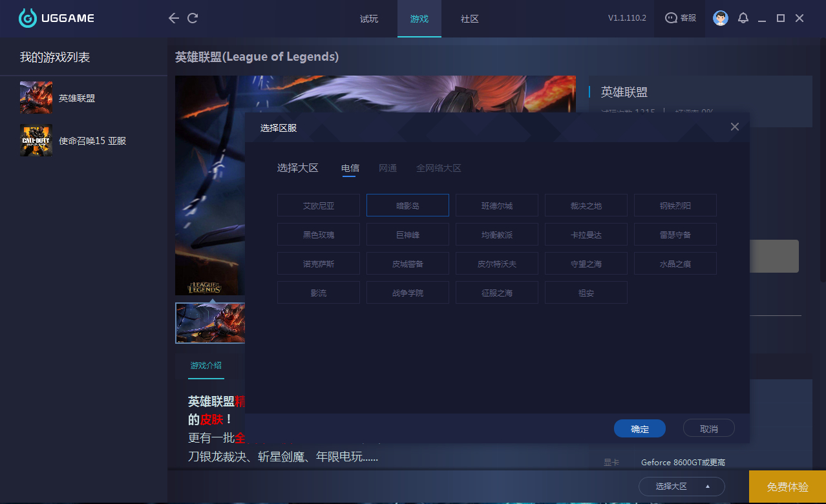The width and height of the screenshot is (826, 504).
Task: Cancel dialog with 取消
Action: (x=709, y=428)
